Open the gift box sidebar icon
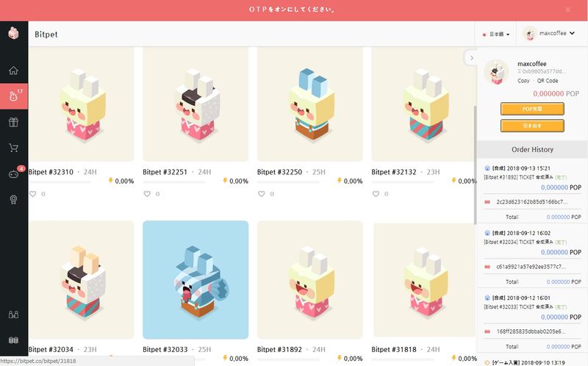 [13, 122]
